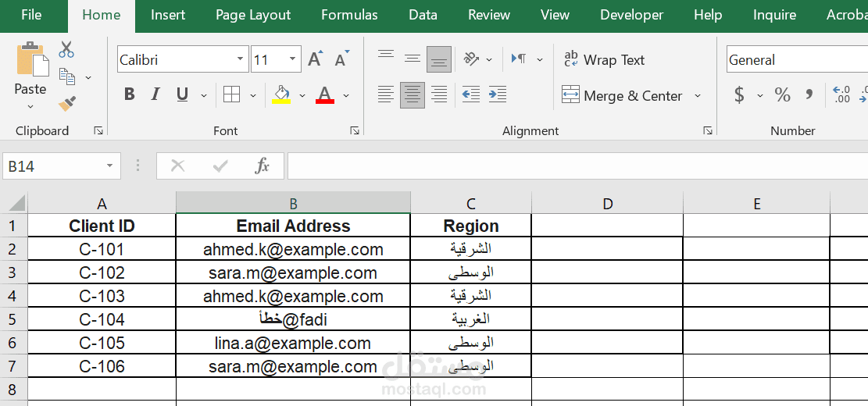The height and width of the screenshot is (406, 868).
Task: Click the Increase Decimal icon
Action: (x=841, y=94)
